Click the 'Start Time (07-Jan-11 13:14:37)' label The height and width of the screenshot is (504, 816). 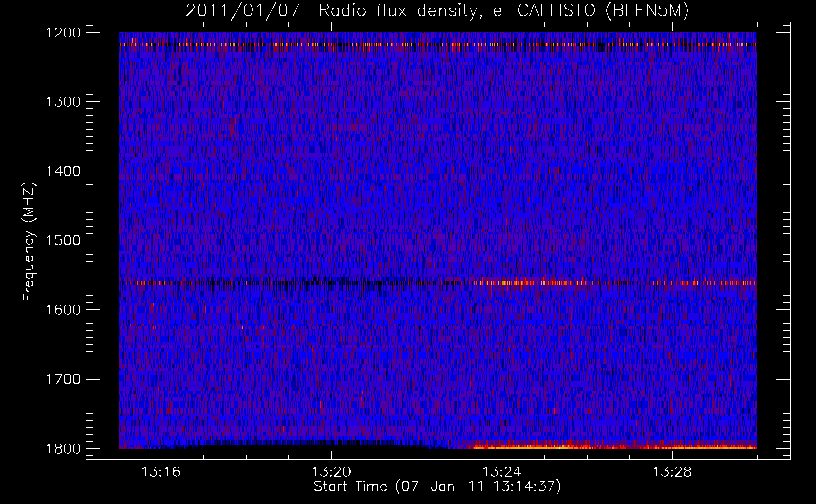[x=437, y=487]
